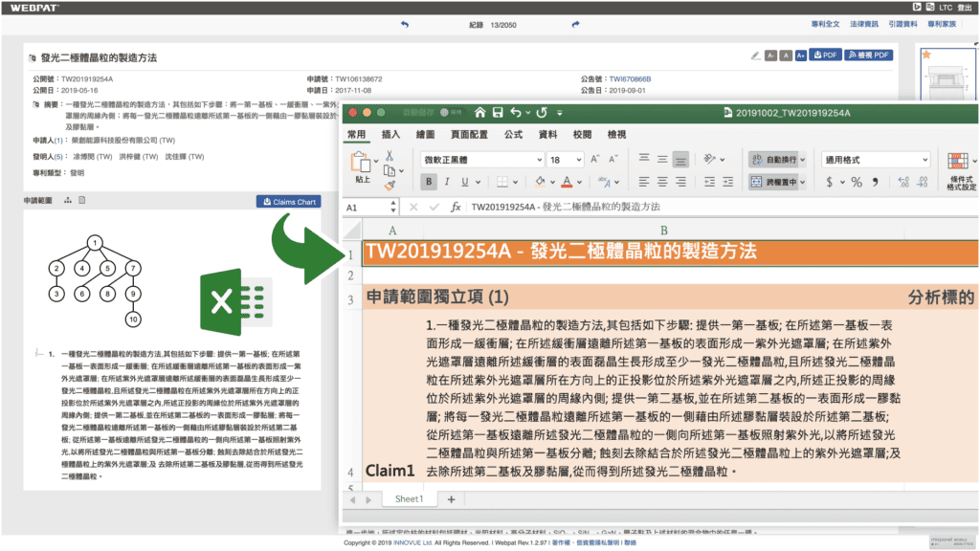Click the Format Painter brush icon
This screenshot has height=551, width=980.
coord(390,184)
